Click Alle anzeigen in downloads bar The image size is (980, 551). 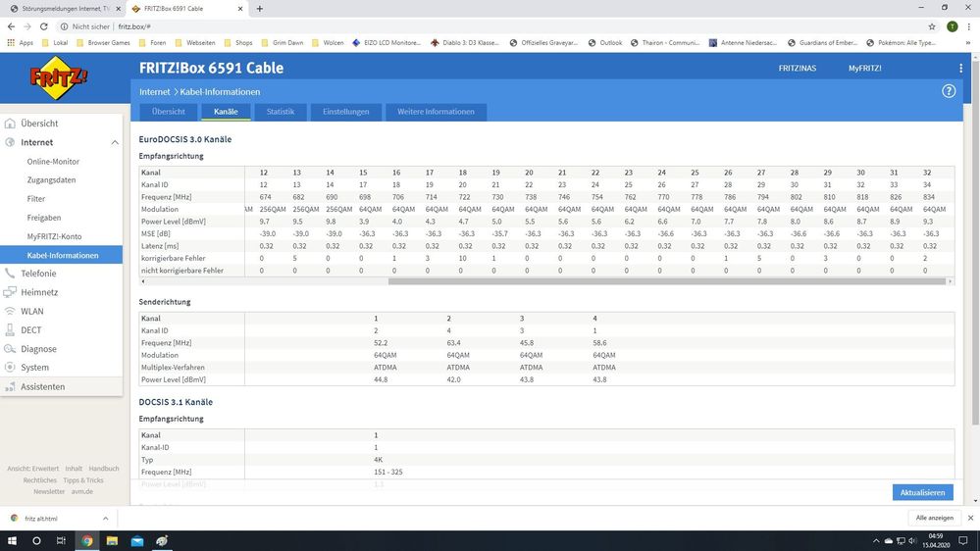(934, 518)
